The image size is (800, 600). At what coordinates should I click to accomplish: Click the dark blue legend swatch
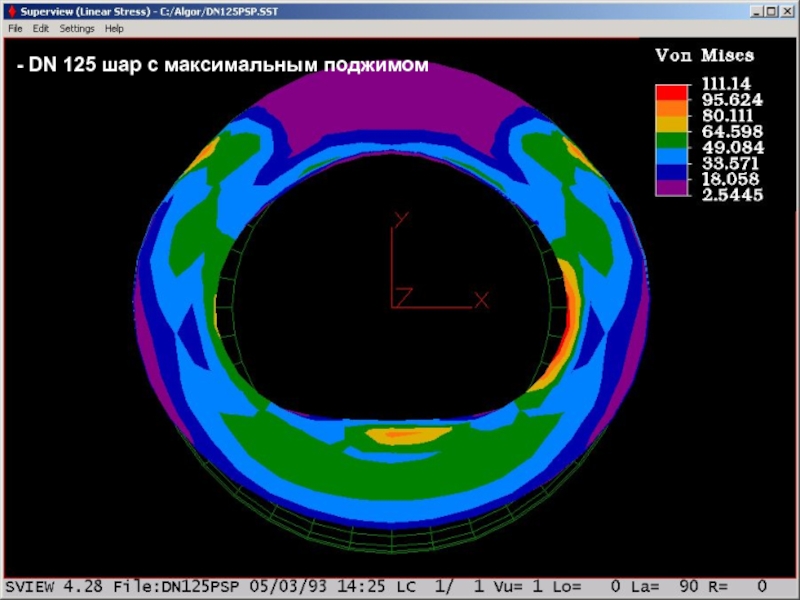[671, 172]
